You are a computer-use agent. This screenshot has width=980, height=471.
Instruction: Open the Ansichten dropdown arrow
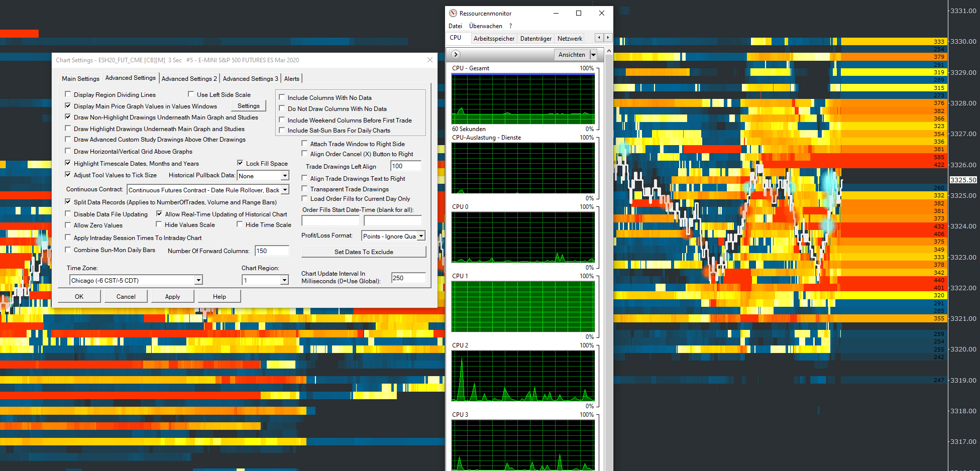pos(593,55)
